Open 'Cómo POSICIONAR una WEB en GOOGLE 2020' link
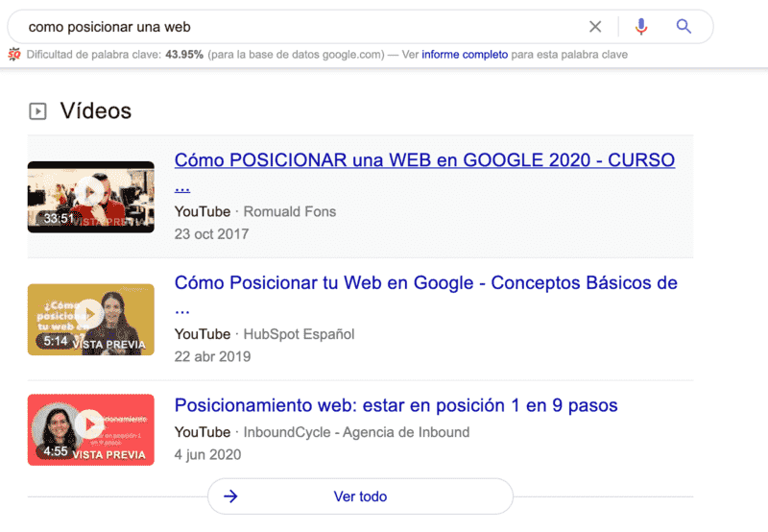This screenshot has width=768, height=532. [424, 173]
